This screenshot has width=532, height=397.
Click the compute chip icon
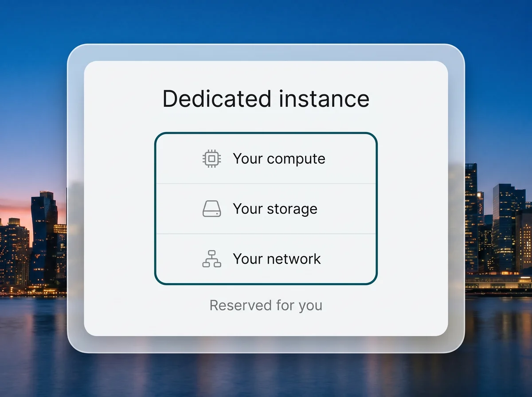pyautogui.click(x=211, y=158)
